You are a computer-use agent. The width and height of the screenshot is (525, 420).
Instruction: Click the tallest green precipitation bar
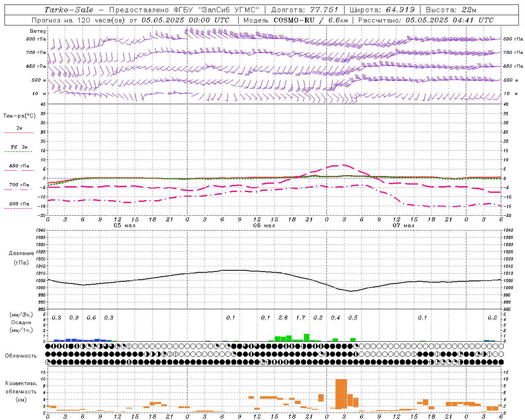(306, 338)
